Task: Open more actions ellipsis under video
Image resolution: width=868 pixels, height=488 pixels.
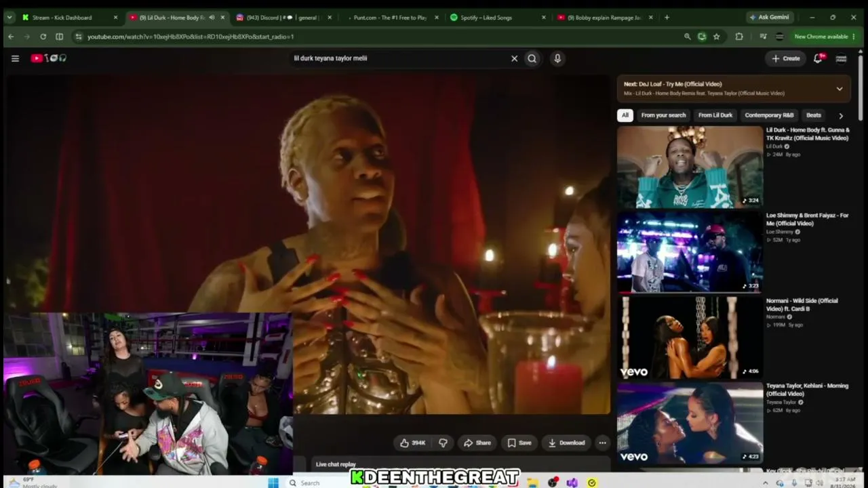Action: pos(602,443)
